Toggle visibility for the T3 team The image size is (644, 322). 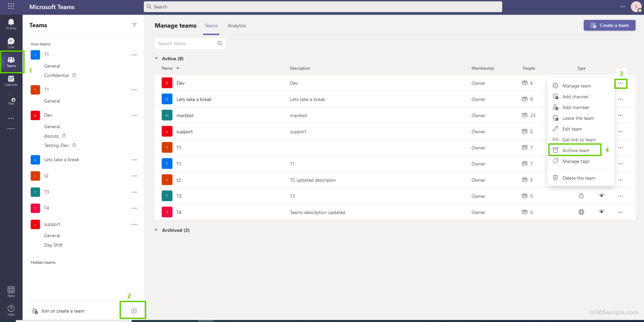(x=602, y=196)
